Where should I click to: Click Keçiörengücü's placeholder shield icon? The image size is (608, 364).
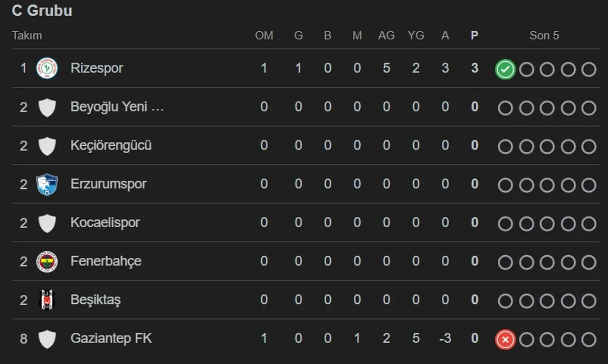[x=47, y=146]
